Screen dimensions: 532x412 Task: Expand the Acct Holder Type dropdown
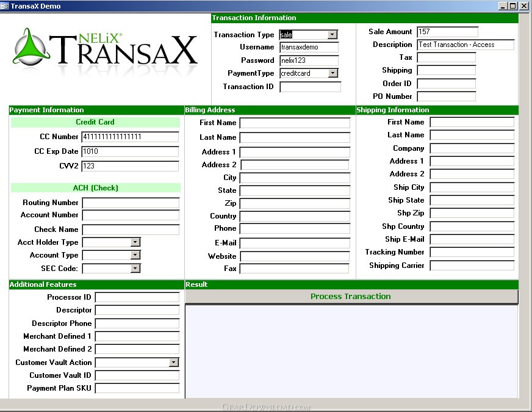135,242
